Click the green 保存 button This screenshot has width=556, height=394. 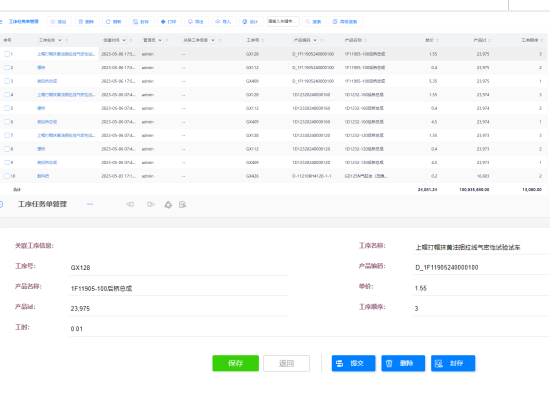pos(235,363)
